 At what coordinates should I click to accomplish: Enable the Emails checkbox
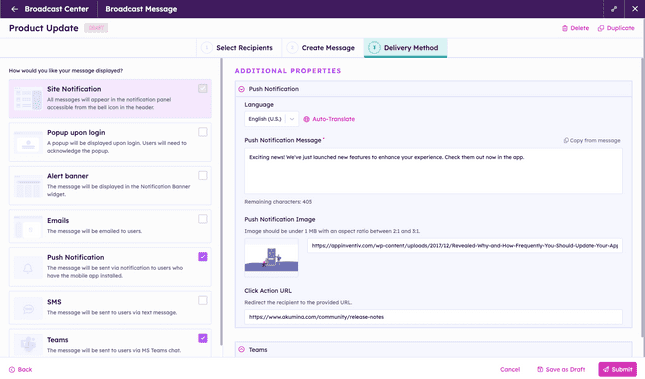point(203,219)
